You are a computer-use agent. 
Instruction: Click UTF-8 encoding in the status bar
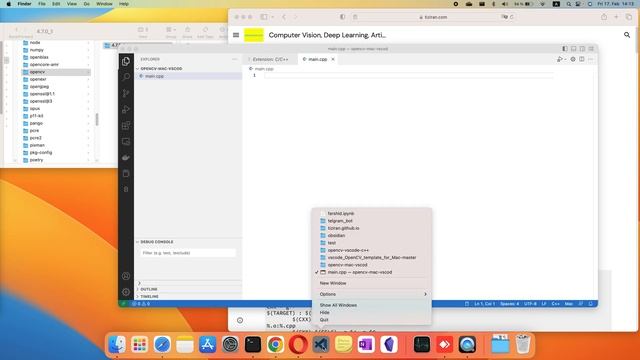coord(530,304)
